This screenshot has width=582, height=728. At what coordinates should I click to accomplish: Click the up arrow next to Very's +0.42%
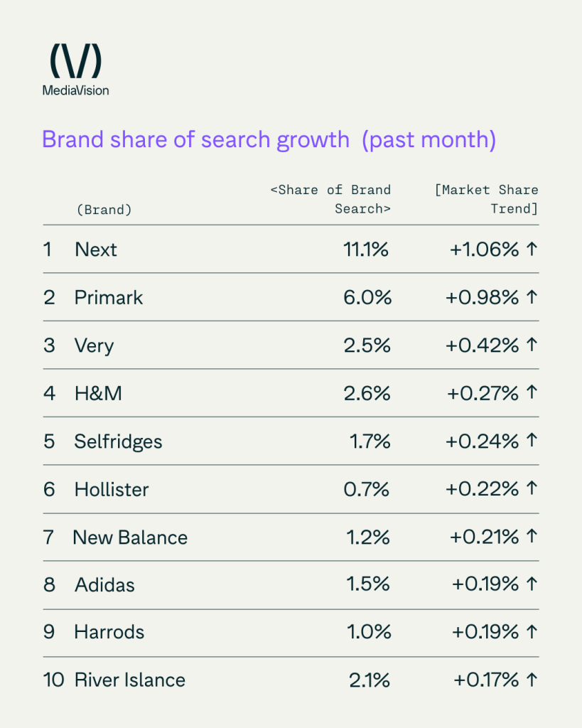tap(532, 345)
